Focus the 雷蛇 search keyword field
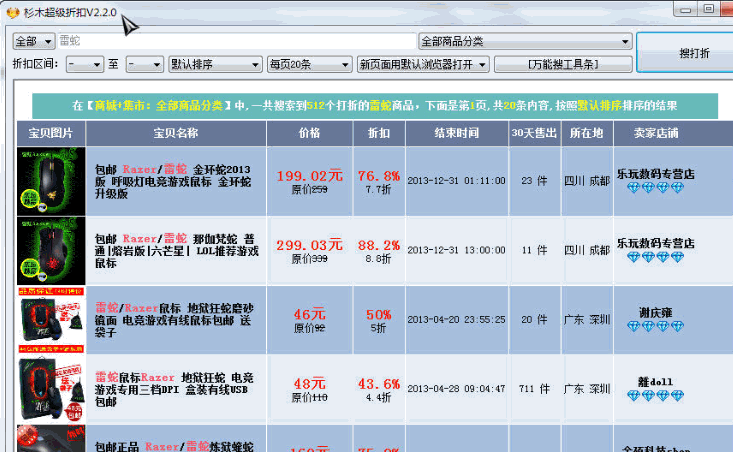Viewport: 733px width, 452px height. (x=237, y=41)
